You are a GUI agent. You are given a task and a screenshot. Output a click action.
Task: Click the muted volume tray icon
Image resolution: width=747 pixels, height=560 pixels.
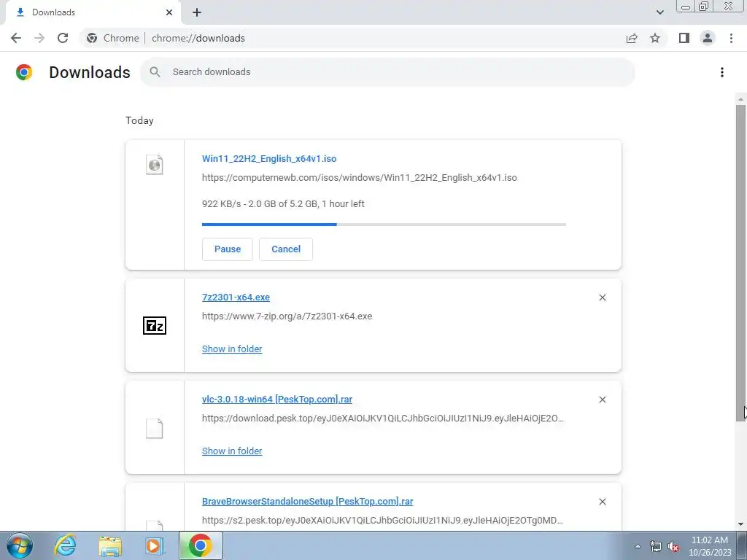click(673, 546)
